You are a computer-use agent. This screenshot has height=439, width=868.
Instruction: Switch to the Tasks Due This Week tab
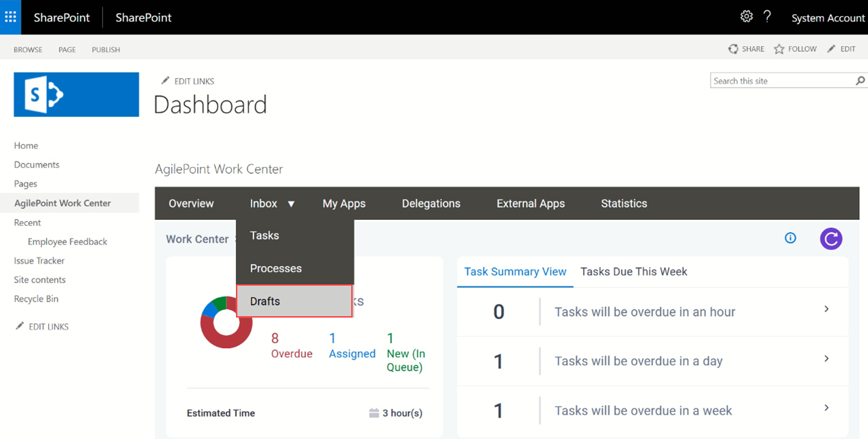click(634, 271)
